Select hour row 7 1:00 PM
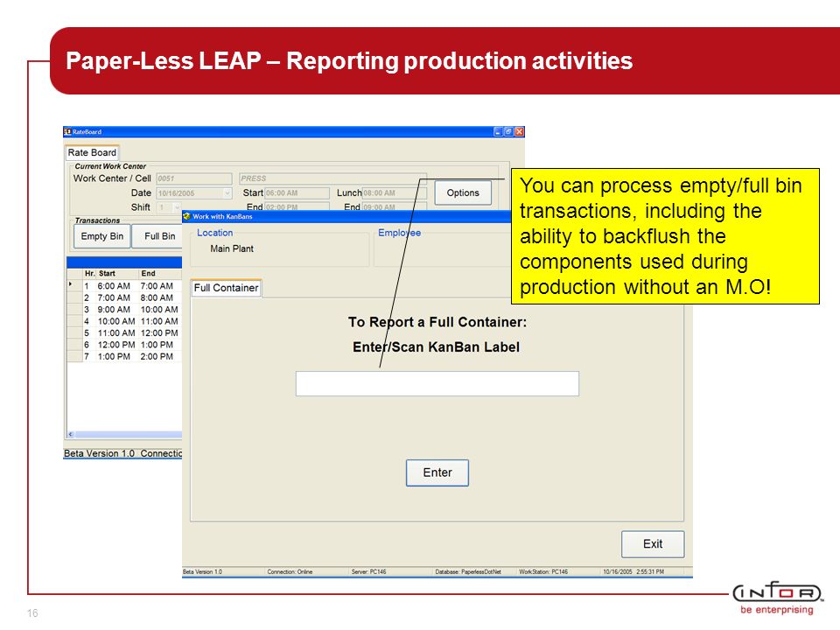 tap(125, 357)
